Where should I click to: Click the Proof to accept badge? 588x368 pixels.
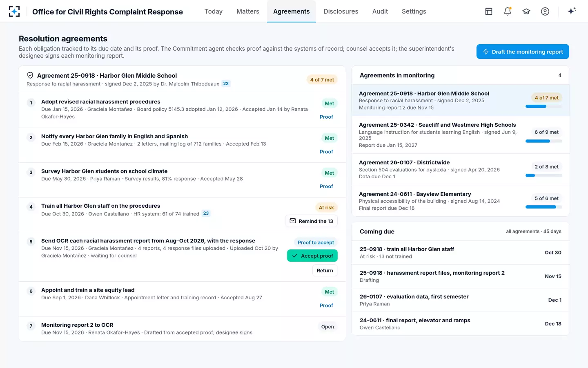(x=316, y=242)
